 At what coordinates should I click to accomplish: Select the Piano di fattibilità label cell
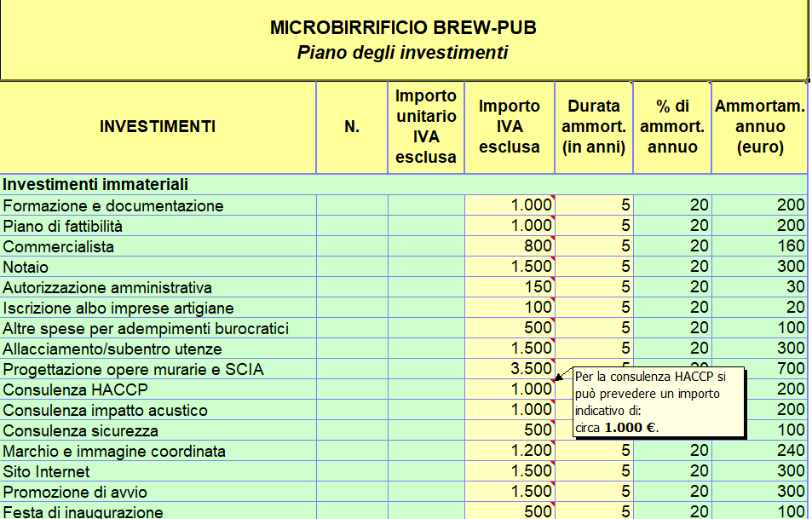point(158,226)
